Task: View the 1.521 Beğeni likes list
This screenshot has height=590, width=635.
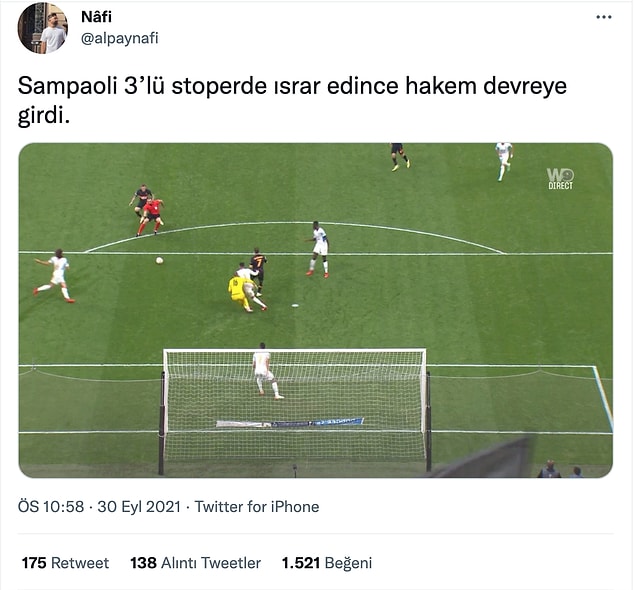Action: coord(327,563)
